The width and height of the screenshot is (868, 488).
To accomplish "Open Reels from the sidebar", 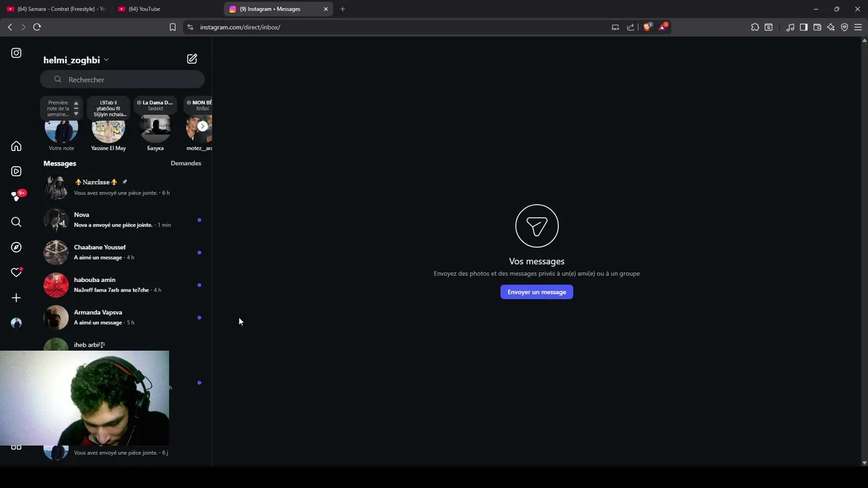I will pos(16,171).
